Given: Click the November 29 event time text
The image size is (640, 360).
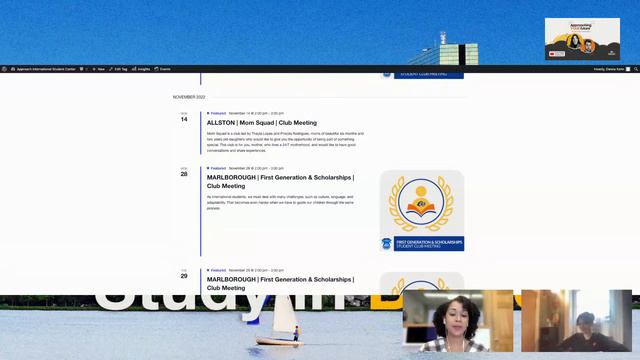Looking at the screenshot, I should 256,270.
